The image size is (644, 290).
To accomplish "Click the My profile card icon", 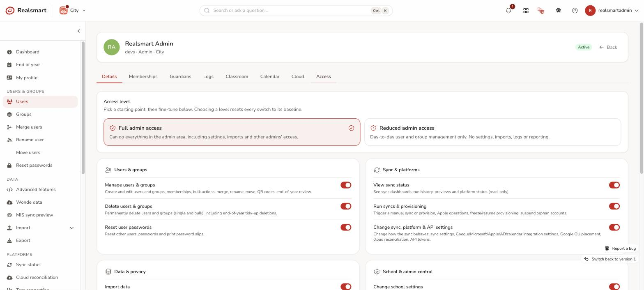I will pos(9,78).
